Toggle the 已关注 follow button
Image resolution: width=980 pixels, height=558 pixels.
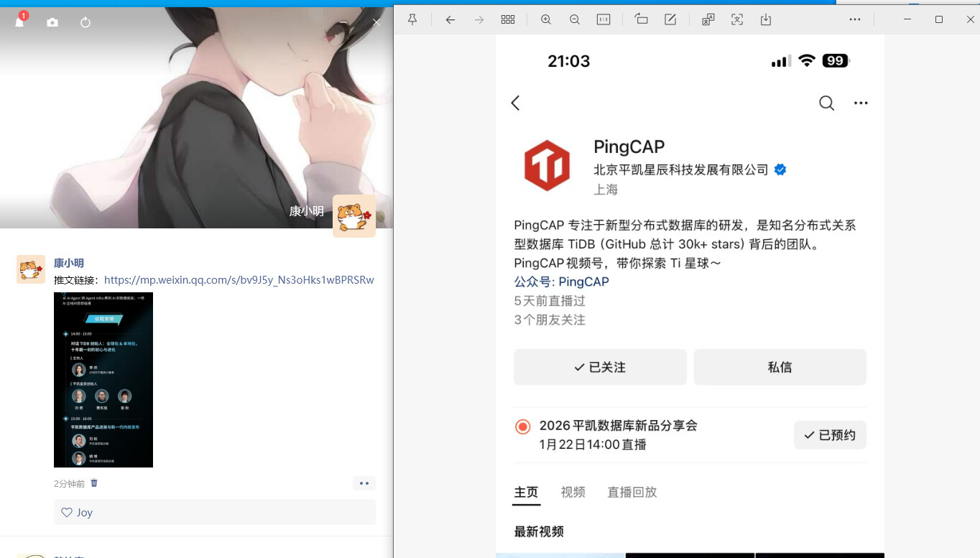pos(600,367)
